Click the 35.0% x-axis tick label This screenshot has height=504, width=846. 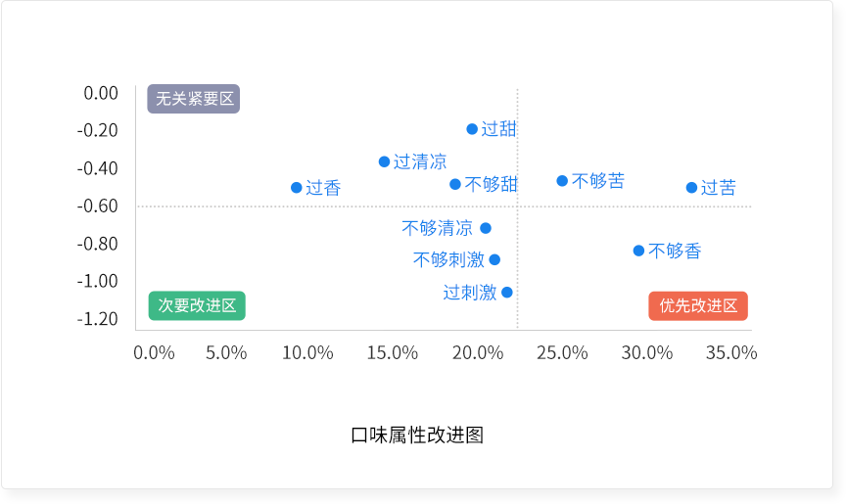point(731,352)
